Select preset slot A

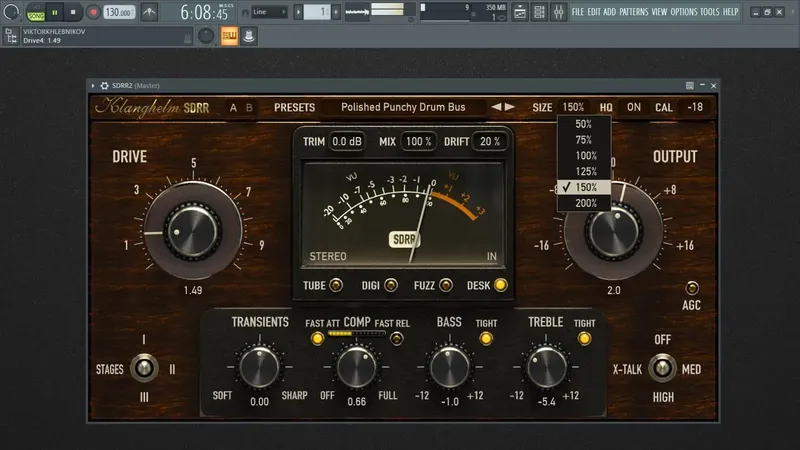(x=233, y=108)
